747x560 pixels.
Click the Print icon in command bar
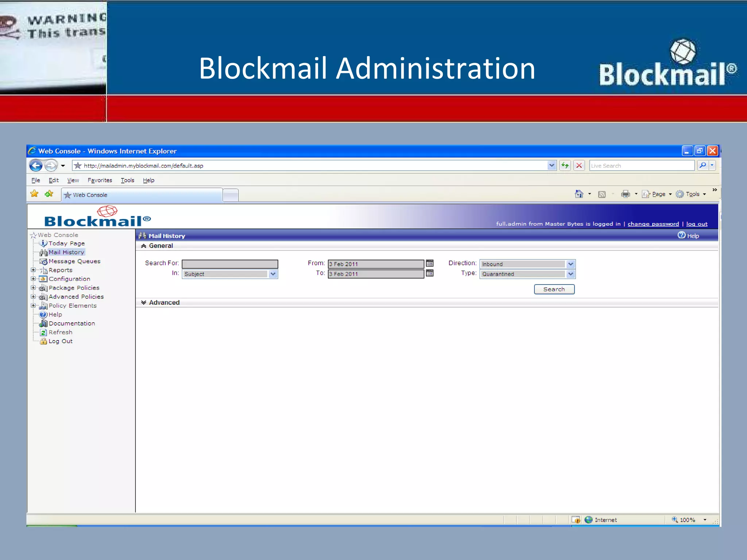point(626,194)
